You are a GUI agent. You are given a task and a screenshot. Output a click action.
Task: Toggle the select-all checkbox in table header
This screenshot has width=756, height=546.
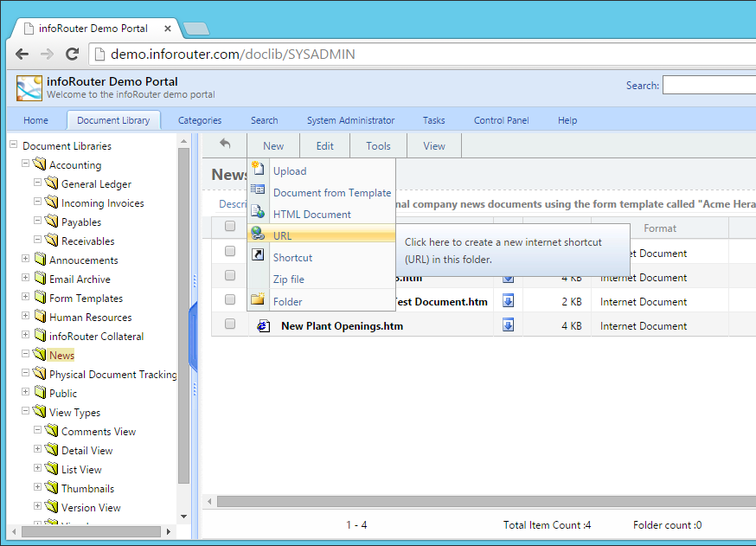tap(230, 226)
